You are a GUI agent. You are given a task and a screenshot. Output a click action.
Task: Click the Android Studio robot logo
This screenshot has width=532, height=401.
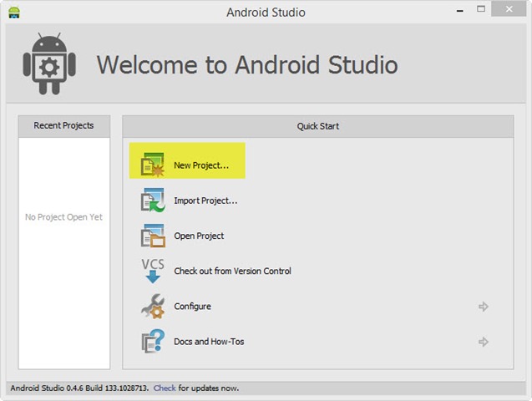[x=51, y=65]
